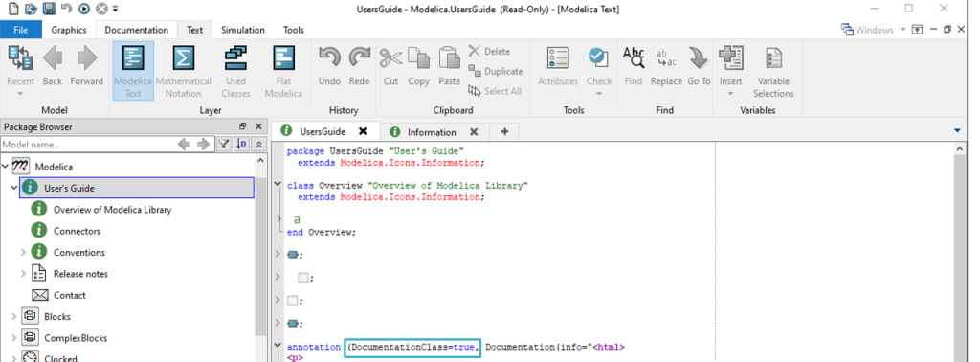980x362 pixels.
Task: Open the Attributes tool
Action: click(x=558, y=66)
